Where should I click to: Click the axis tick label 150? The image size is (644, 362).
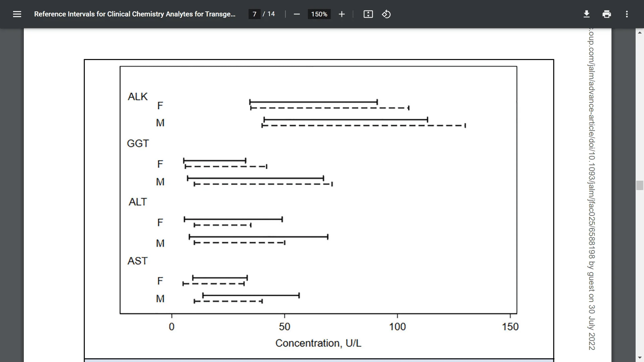point(510,327)
